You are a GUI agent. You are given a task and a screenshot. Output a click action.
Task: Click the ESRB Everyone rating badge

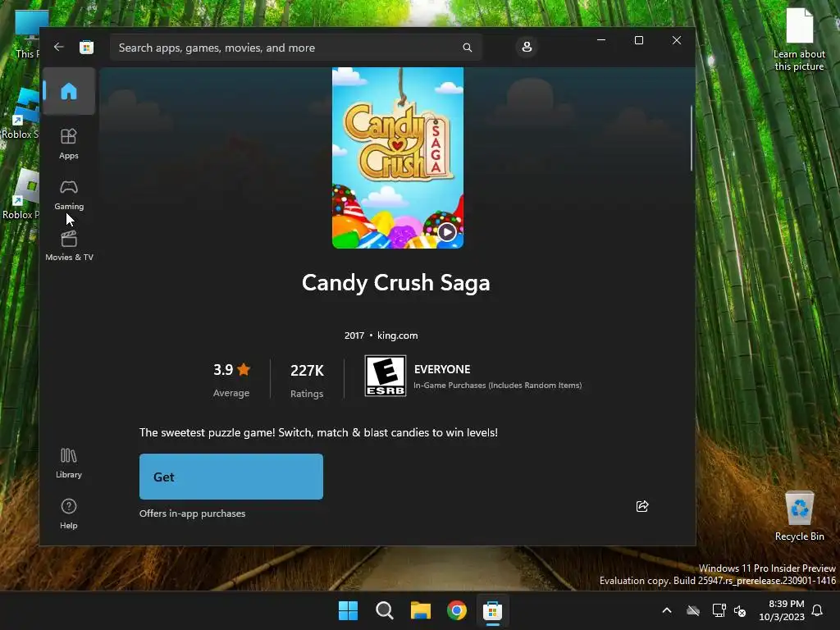[x=386, y=376]
